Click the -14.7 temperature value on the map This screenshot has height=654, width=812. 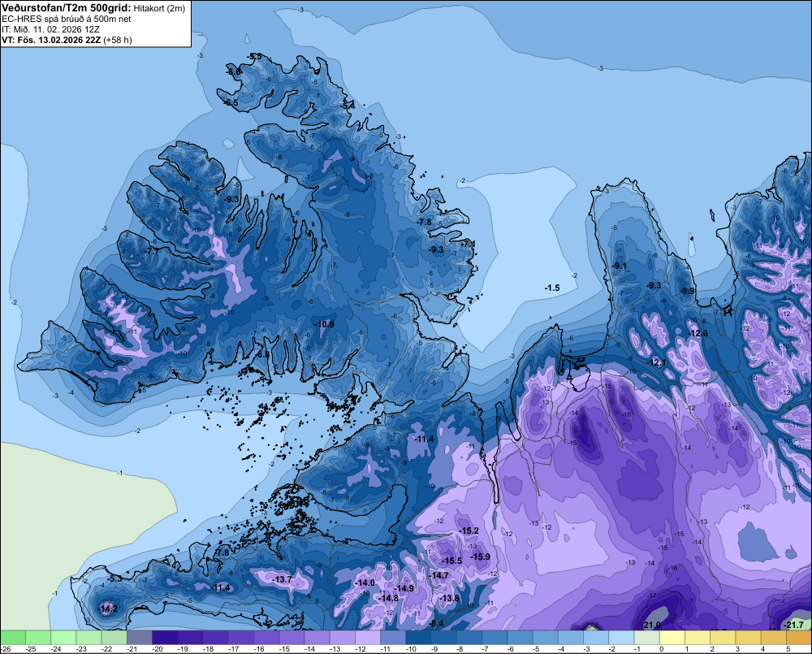tap(439, 575)
